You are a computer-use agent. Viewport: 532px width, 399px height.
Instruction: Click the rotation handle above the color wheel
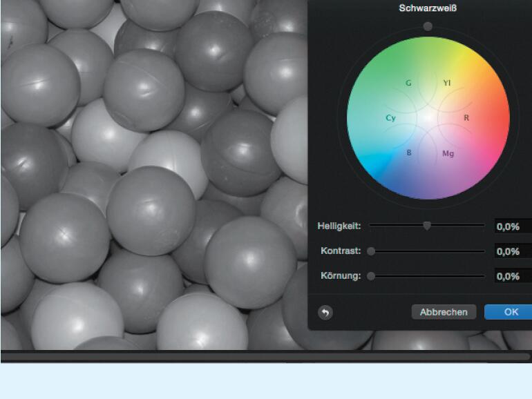point(428,26)
